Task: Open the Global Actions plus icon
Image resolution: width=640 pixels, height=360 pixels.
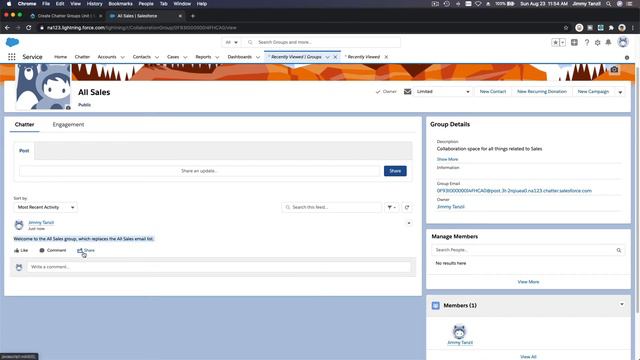Action: point(574,42)
